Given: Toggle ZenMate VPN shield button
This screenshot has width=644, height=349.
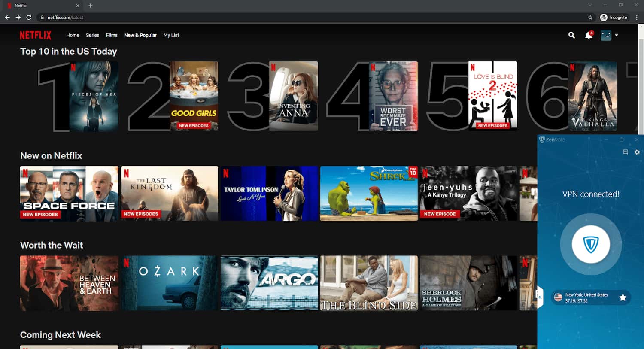Looking at the screenshot, I should (591, 244).
